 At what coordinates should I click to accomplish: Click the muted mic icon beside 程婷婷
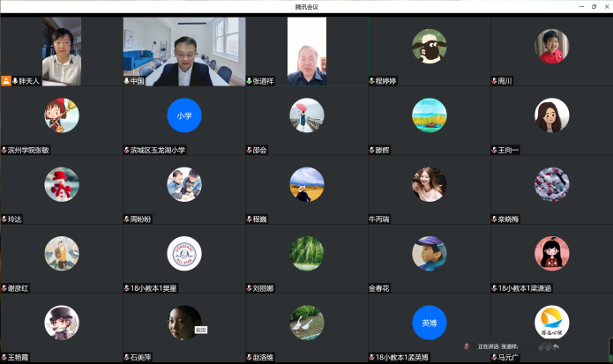tap(372, 80)
